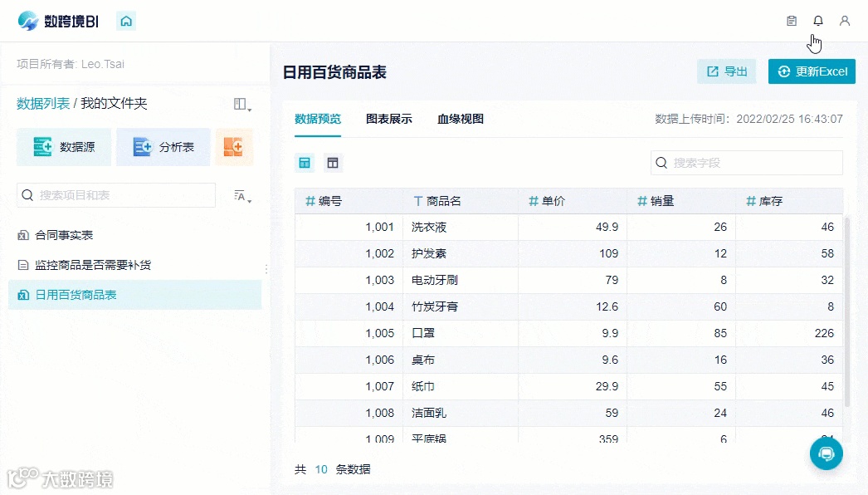Click the 导出 export button
The image size is (868, 495).
pos(726,72)
